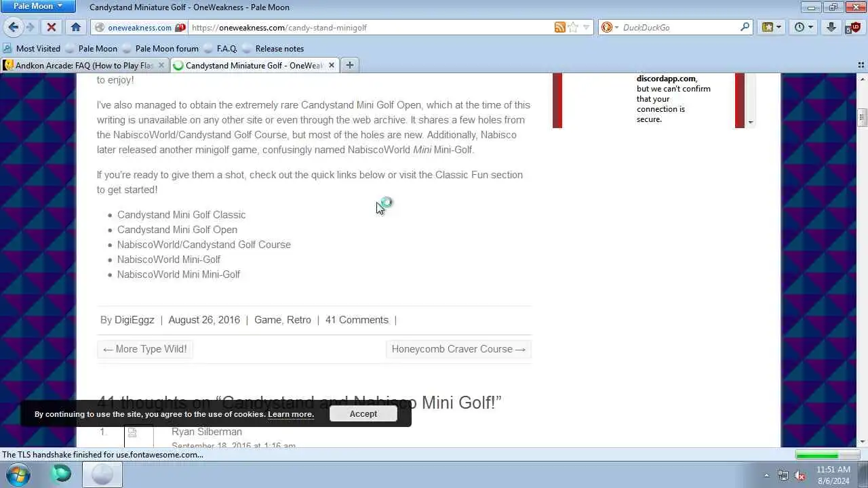Click the Forward arrow button
The width and height of the screenshot is (868, 488).
(31, 27)
